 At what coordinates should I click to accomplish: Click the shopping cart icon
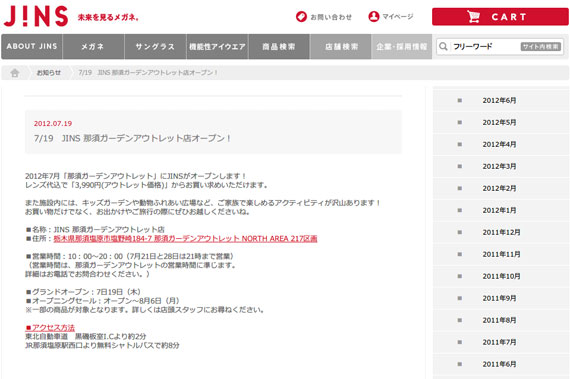(x=474, y=17)
